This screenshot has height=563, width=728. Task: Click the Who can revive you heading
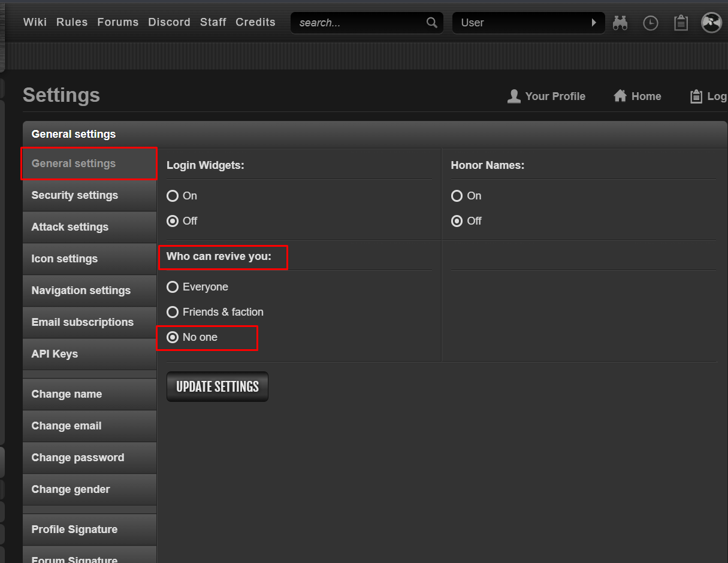click(x=219, y=256)
